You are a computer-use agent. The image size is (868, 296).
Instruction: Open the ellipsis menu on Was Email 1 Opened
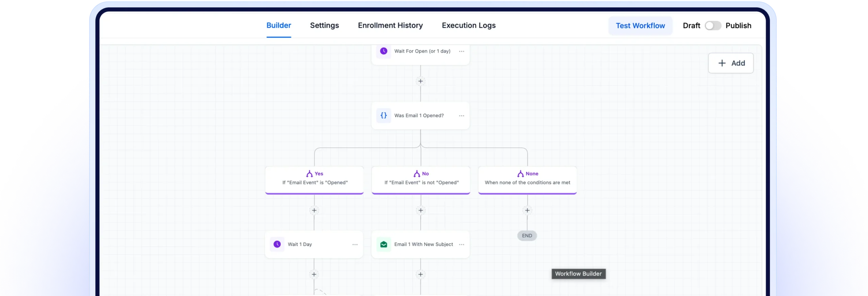tap(461, 116)
